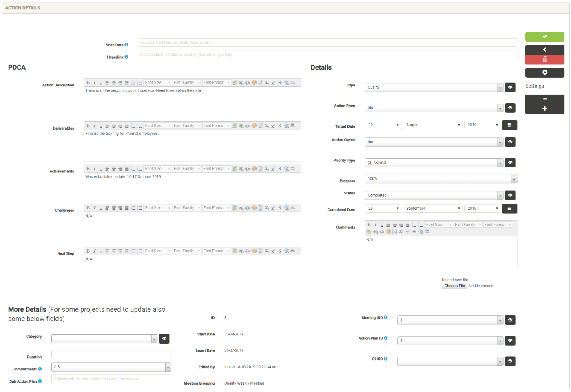Insert link in the Action Description toolbar

click(241, 83)
